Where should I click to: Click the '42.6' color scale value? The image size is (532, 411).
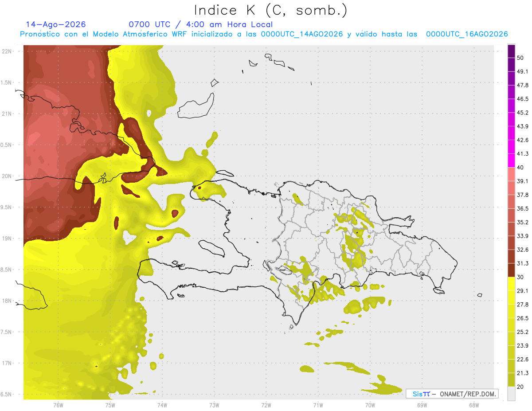pyautogui.click(x=523, y=140)
